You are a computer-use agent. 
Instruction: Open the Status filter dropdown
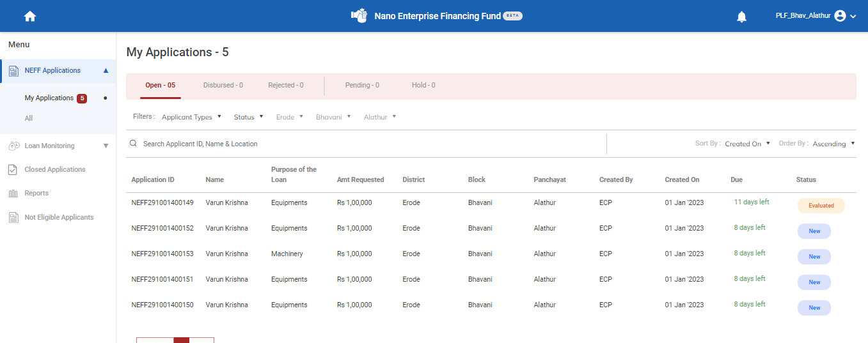tap(248, 117)
